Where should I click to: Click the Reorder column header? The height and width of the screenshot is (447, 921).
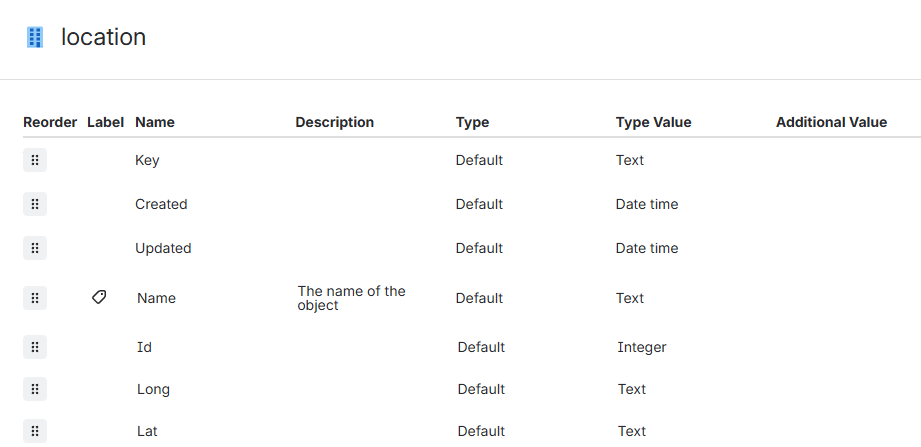[50, 122]
